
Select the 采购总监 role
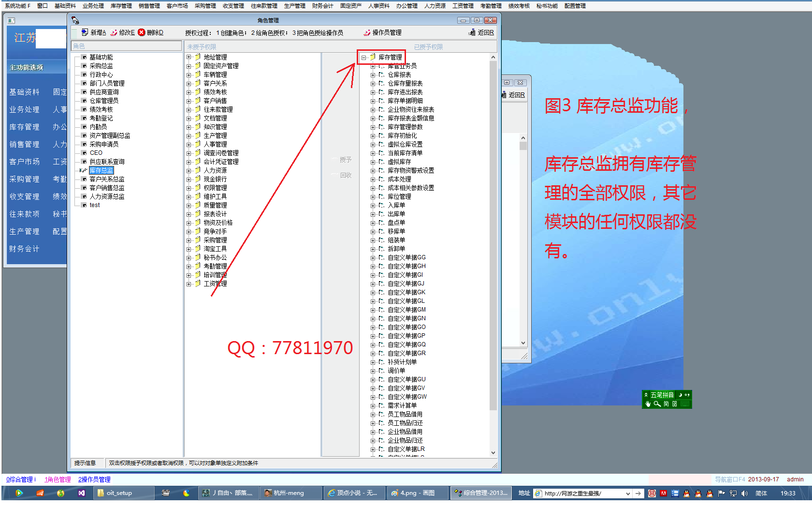[101, 66]
